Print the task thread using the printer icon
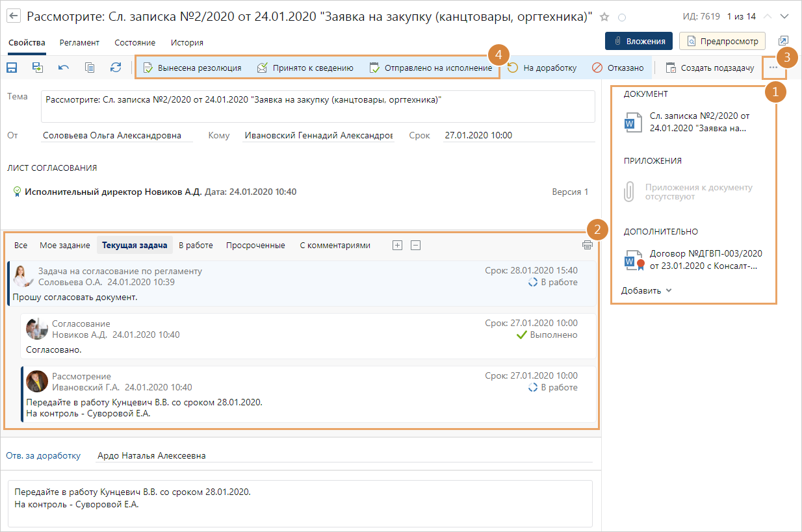Image resolution: width=802 pixels, height=532 pixels. click(x=588, y=246)
